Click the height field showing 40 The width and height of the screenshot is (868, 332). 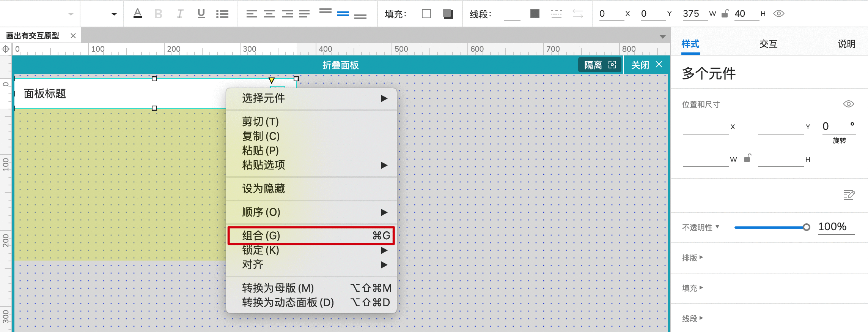[x=747, y=14]
